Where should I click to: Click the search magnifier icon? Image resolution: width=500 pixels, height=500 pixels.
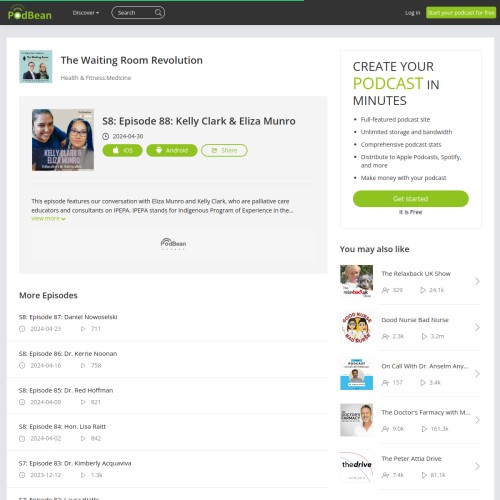(158, 13)
